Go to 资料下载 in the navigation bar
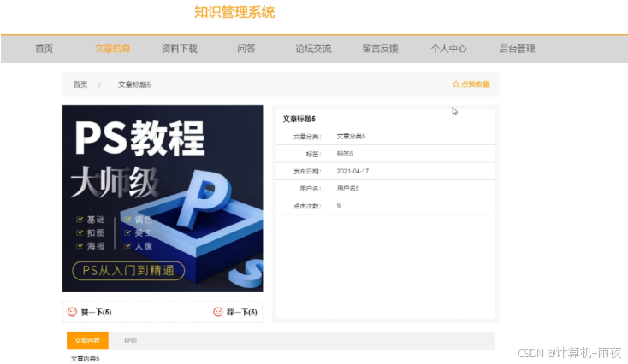The width and height of the screenshot is (628, 364). (180, 49)
